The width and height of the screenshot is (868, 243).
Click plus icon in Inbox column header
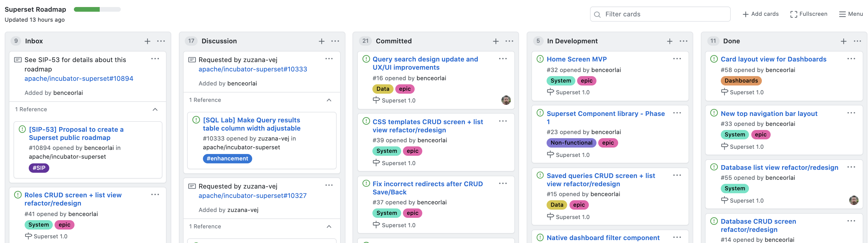147,41
